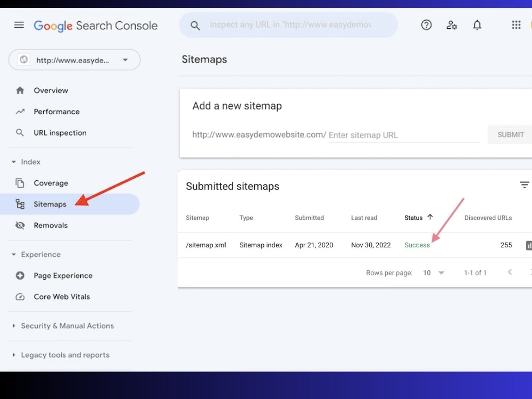Click the http://www.easydemowebsite.com/ prefix text
The height and width of the screenshot is (399, 532).
pyautogui.click(x=259, y=135)
